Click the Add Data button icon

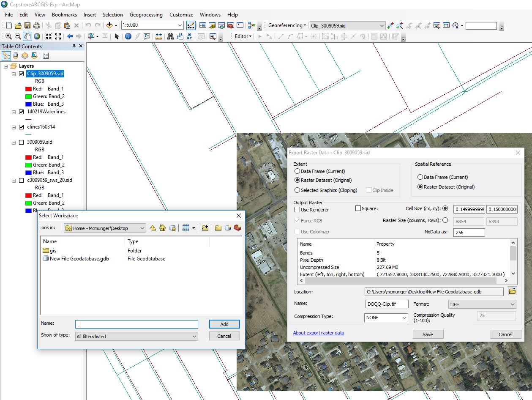(110, 25)
